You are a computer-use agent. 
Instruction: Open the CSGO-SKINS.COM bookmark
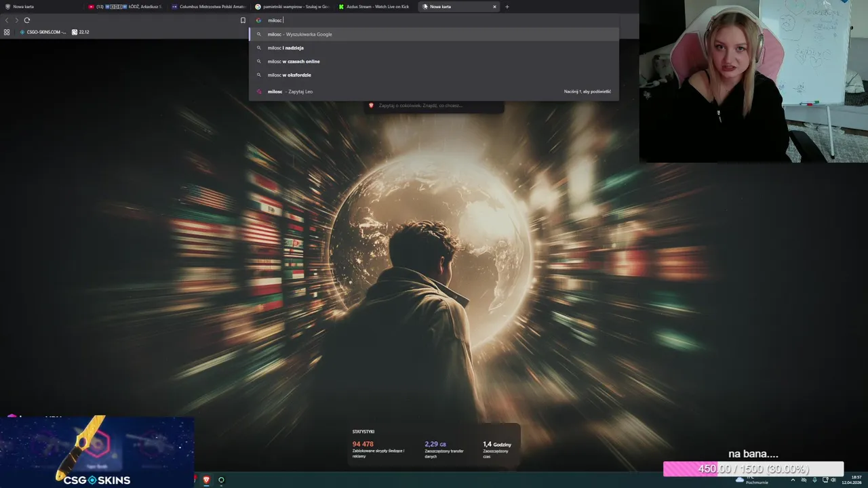(x=43, y=32)
